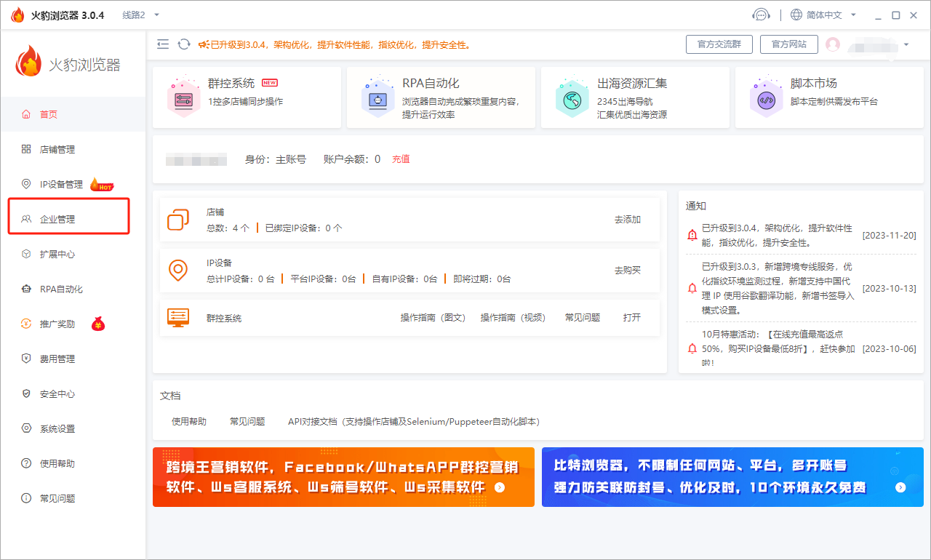Click the 出海资源汇集 globe icon
Screen dimensions: 931x560
click(x=572, y=97)
